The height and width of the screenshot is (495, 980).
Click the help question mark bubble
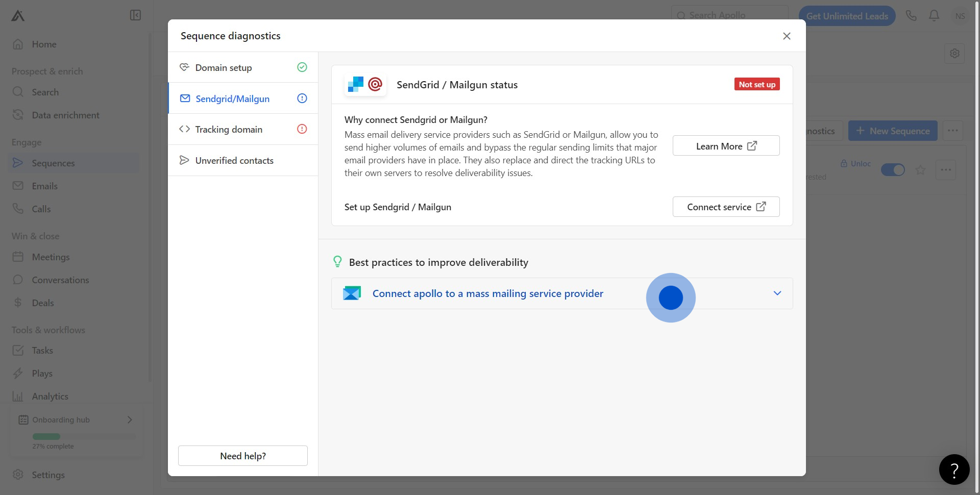(x=954, y=469)
